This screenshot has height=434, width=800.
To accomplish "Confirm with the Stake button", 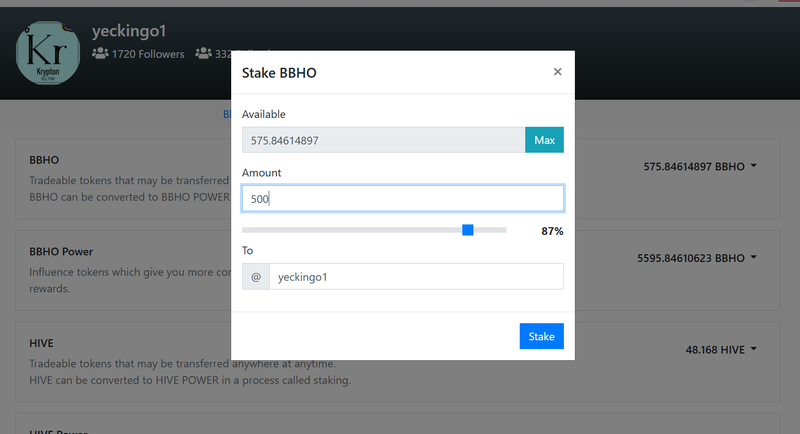I will 541,336.
